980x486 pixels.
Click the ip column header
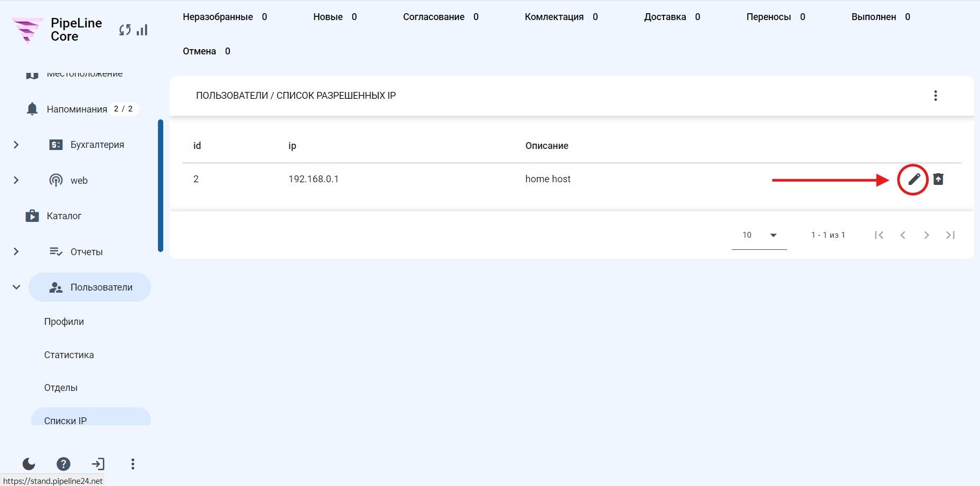point(292,146)
